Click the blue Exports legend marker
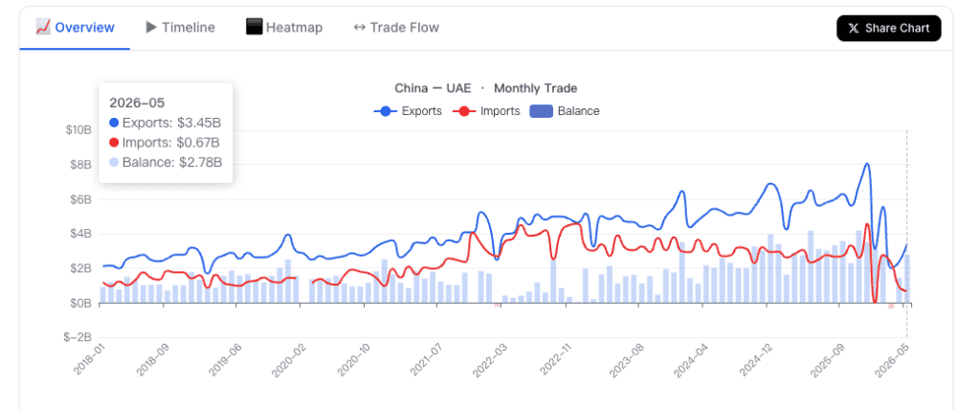This screenshot has width=980, height=410. [386, 111]
